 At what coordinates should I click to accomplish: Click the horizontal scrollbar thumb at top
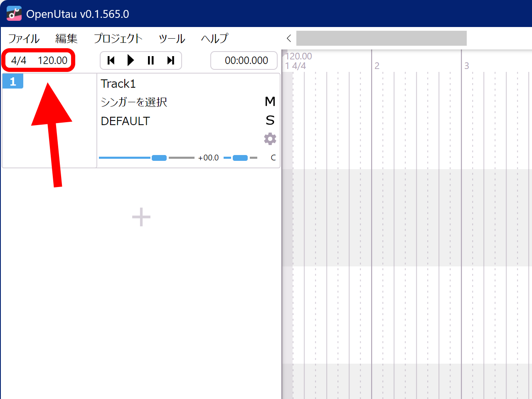pos(382,38)
